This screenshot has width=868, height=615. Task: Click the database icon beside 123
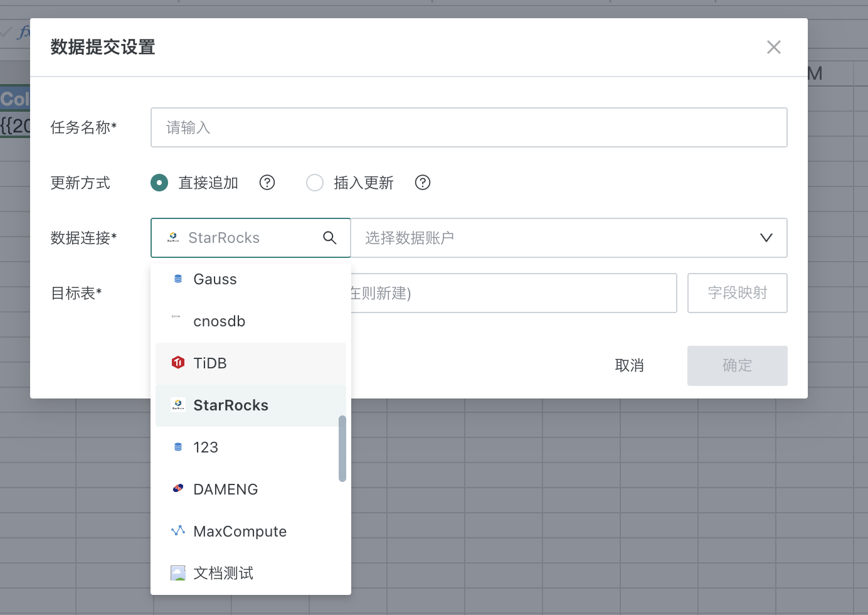coord(178,447)
